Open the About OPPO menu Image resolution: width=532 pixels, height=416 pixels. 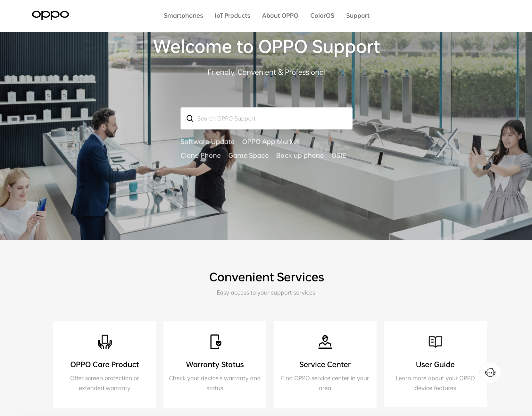280,16
